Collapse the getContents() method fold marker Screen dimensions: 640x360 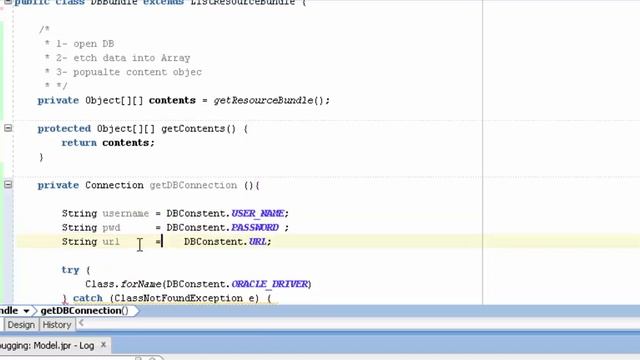point(8,128)
